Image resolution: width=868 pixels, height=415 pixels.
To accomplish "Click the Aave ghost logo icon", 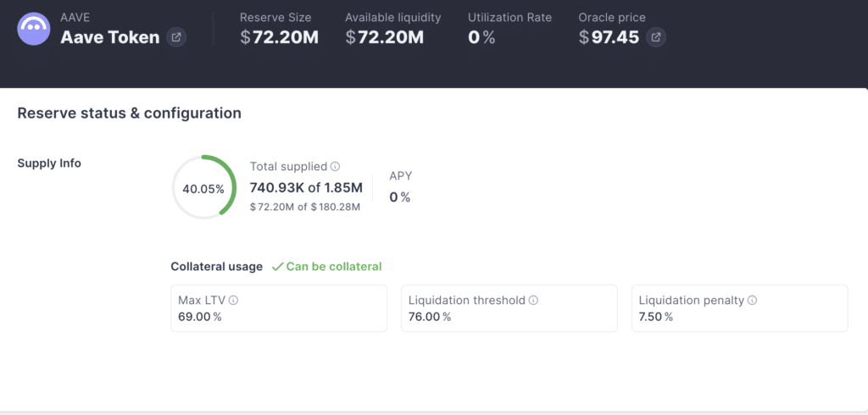I will pyautogui.click(x=34, y=28).
